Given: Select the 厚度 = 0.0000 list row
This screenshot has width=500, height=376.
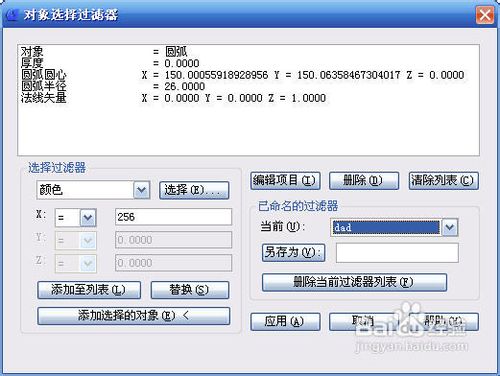Looking at the screenshot, I should coord(248,63).
